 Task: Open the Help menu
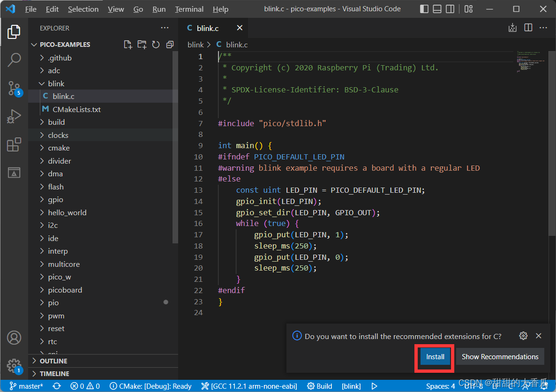click(220, 9)
